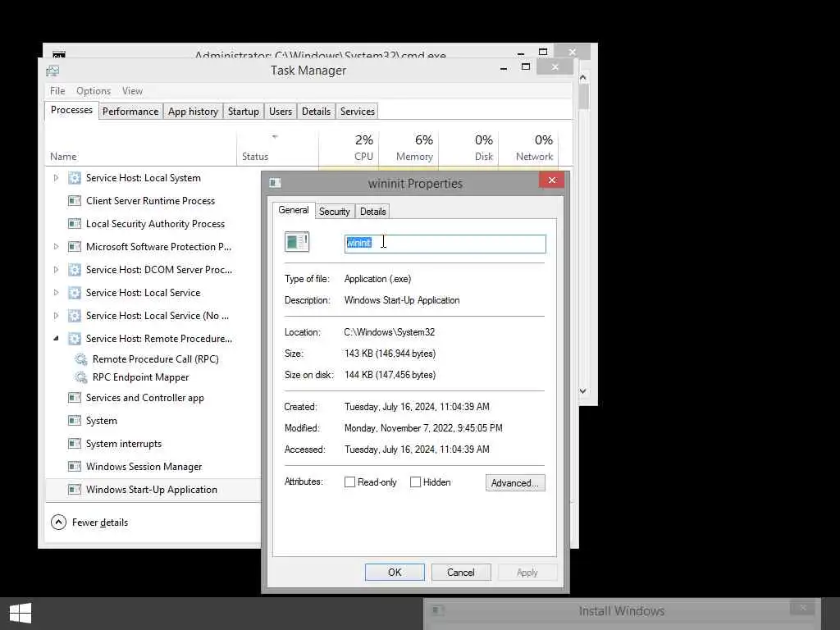Sort by the Disk column header
The width and height of the screenshot is (840, 630).
(468, 148)
